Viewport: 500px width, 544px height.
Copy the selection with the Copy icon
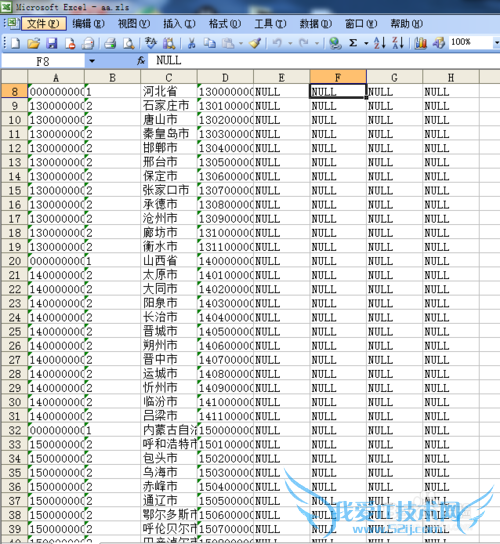[209, 43]
